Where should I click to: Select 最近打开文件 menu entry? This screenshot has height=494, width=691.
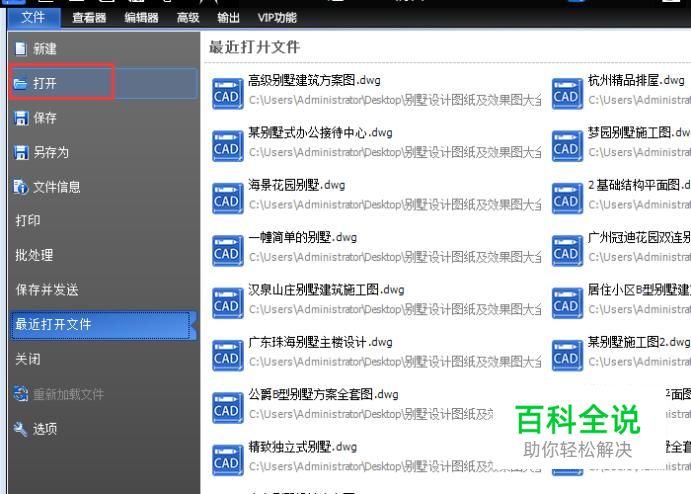pyautogui.click(x=103, y=325)
